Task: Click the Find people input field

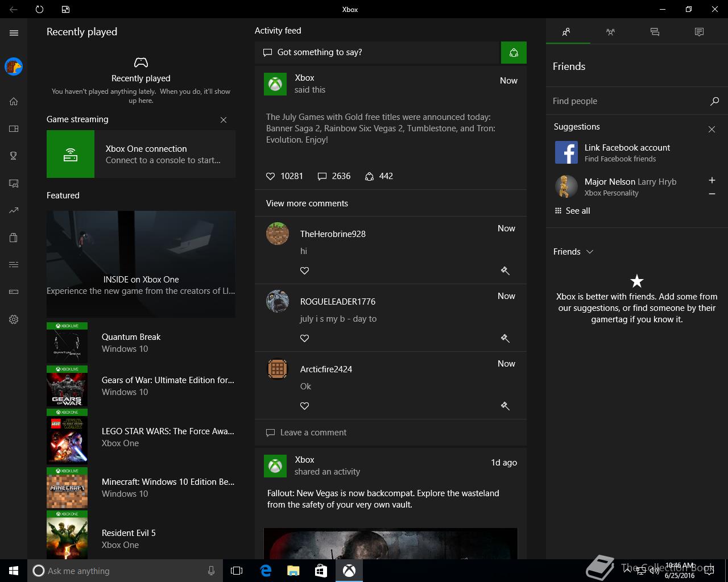Action: pos(628,101)
